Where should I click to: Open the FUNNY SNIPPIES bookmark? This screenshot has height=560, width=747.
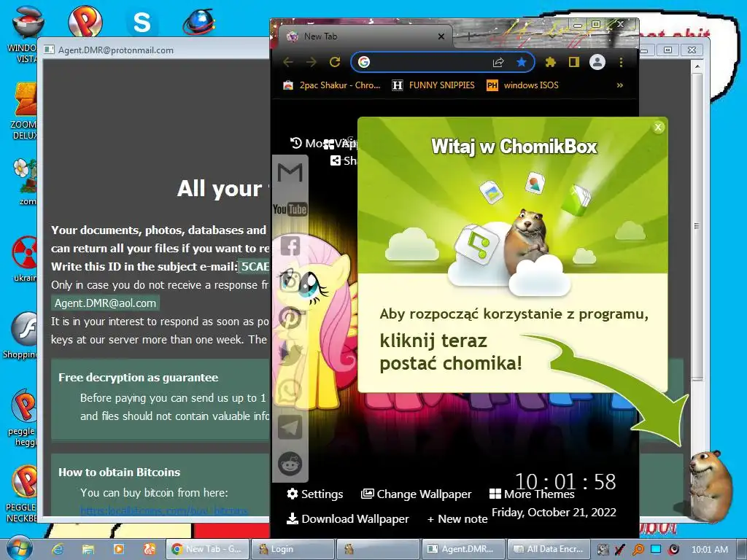click(433, 85)
